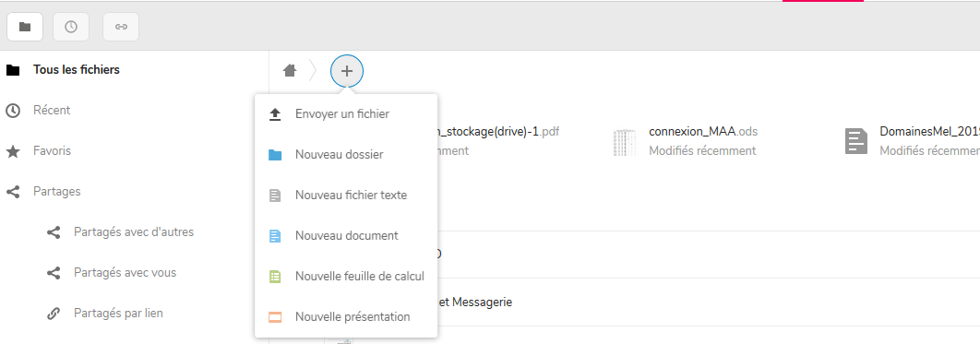Click the green spreadsheet icon in menu
The height and width of the screenshot is (344, 980).
pyautogui.click(x=275, y=277)
